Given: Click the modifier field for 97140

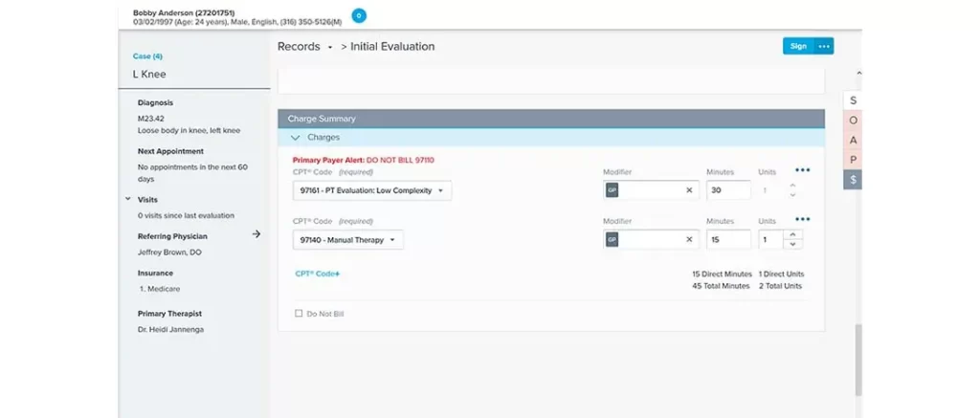Looking at the screenshot, I should tap(651, 239).
